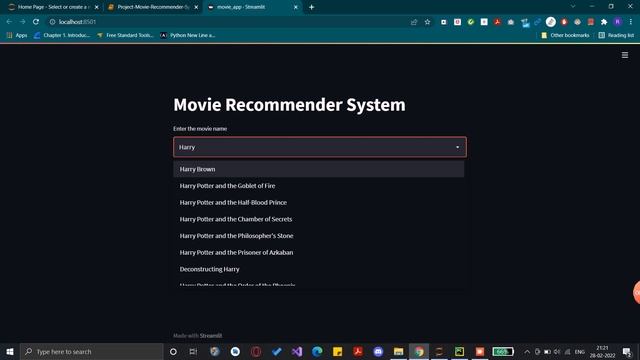The image size is (640, 360).
Task: Open Microsoft Edge from the taskbar
Action: tap(317, 351)
